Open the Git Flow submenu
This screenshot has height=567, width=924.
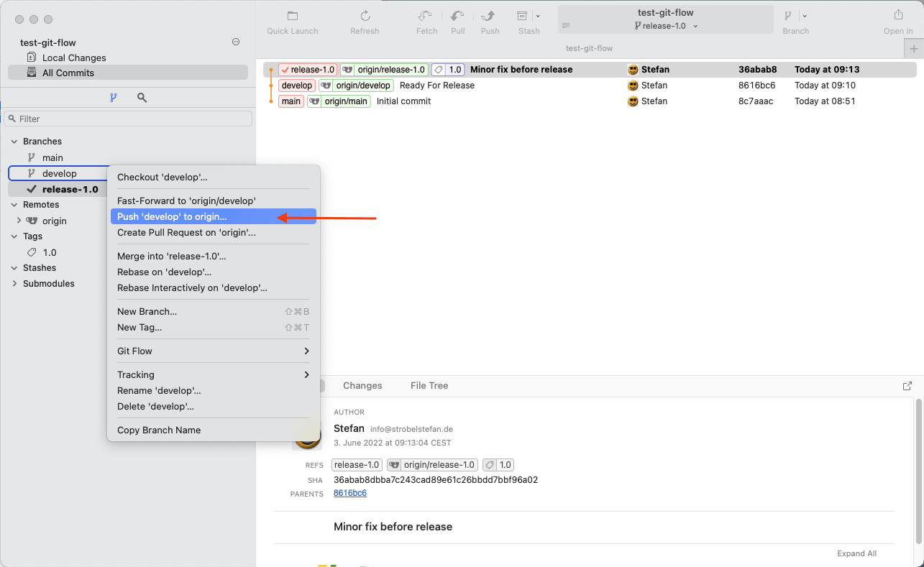click(211, 351)
